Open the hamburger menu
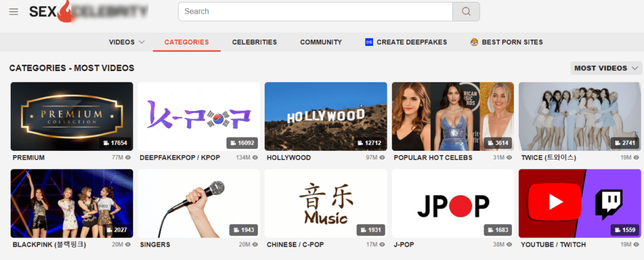644x260 pixels. coord(14,11)
